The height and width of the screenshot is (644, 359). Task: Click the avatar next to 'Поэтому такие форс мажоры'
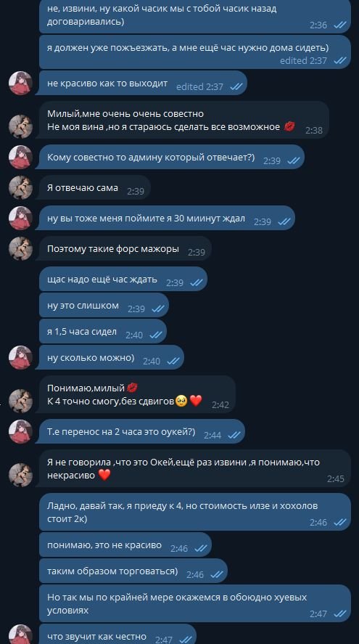[x=20, y=248]
